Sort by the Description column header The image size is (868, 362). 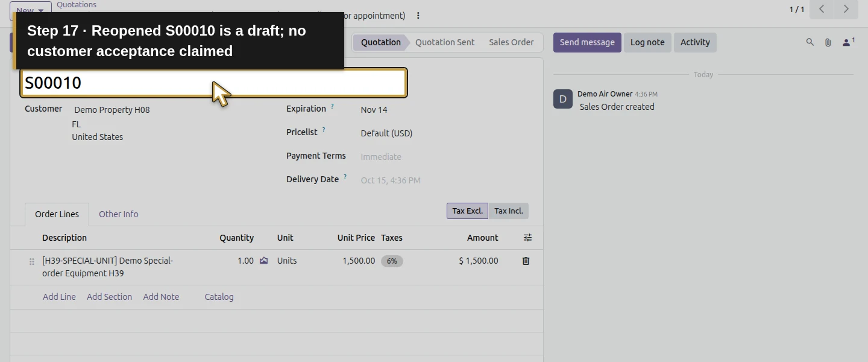[64, 238]
